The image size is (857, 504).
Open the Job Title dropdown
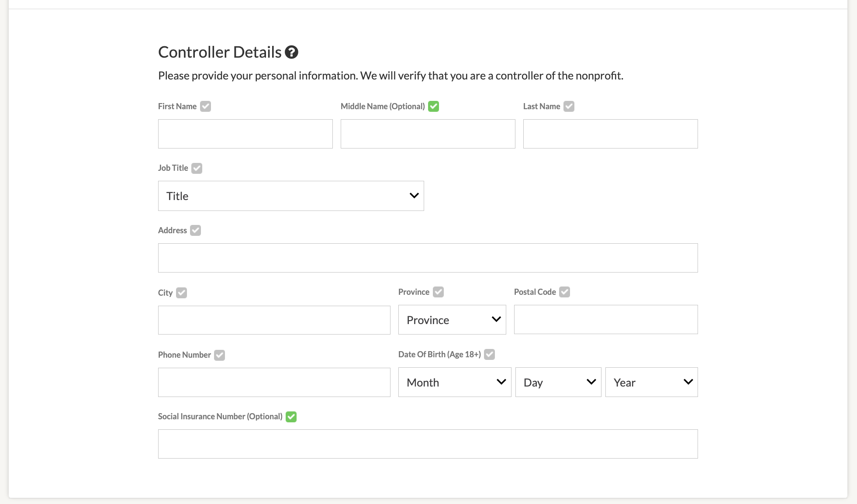[x=291, y=196]
